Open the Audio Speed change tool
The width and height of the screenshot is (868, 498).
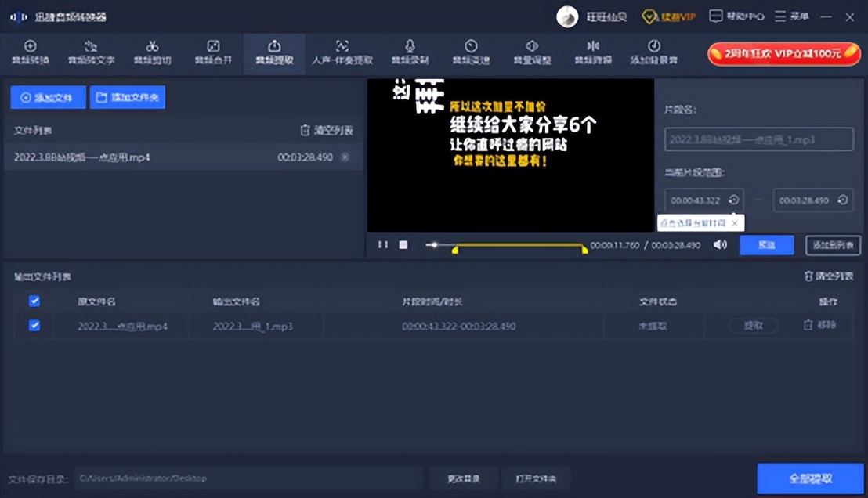point(471,52)
